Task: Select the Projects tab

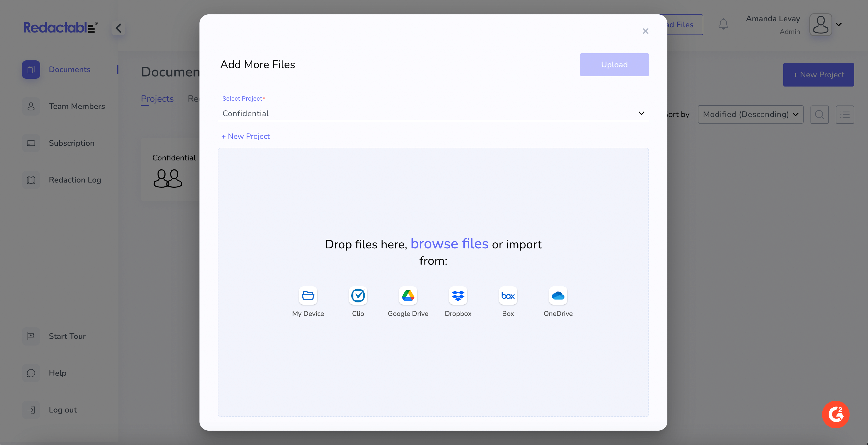Action: 157,99
